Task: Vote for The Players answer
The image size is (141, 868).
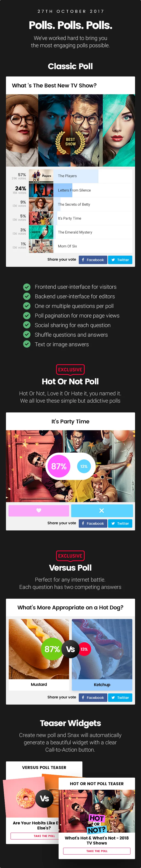Action: pyautogui.click(x=67, y=176)
